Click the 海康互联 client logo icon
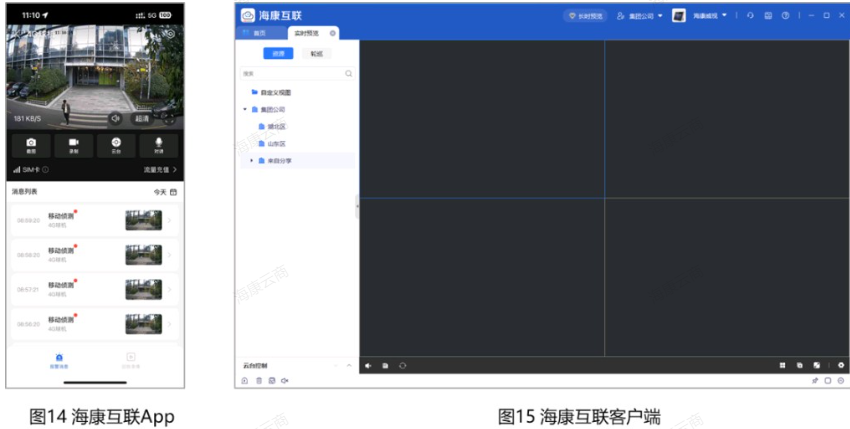 tap(248, 16)
